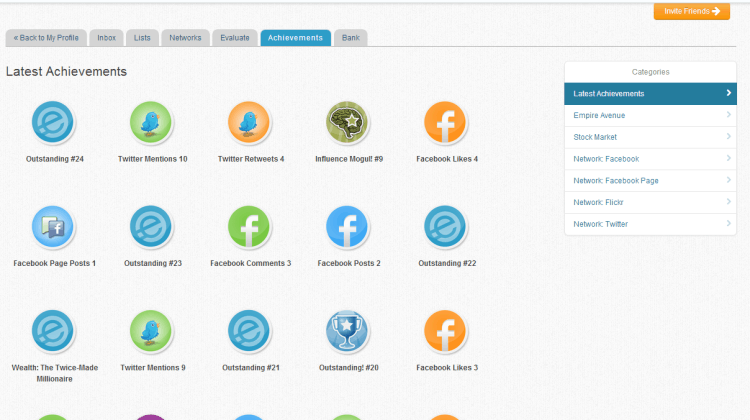
Task: Click chevron on Network: Flickr row
Action: click(x=728, y=201)
